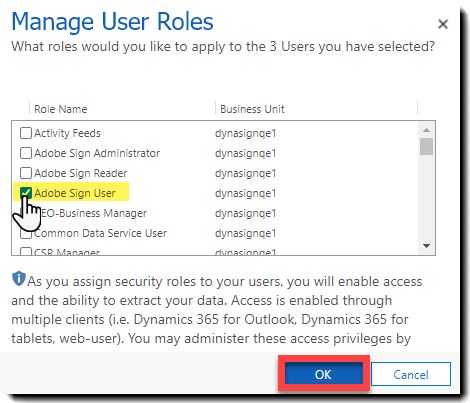Check the Activity Feeds role checkbox
The image size is (470, 403).
tap(26, 133)
